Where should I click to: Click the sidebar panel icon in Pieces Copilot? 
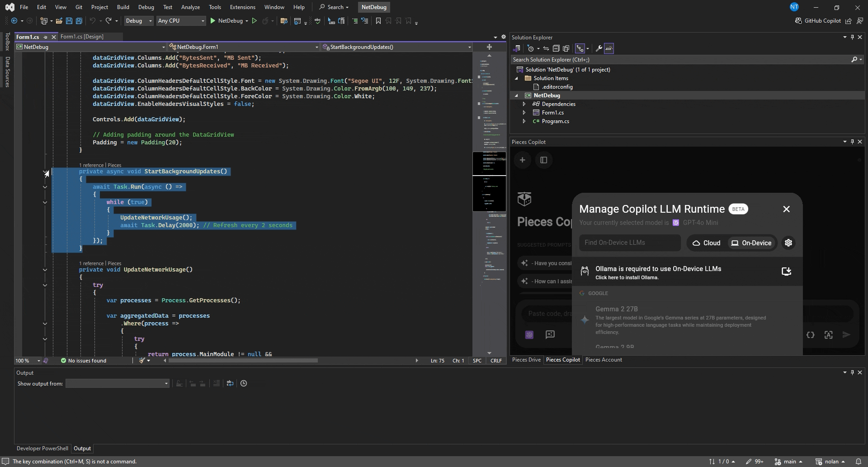coord(544,160)
